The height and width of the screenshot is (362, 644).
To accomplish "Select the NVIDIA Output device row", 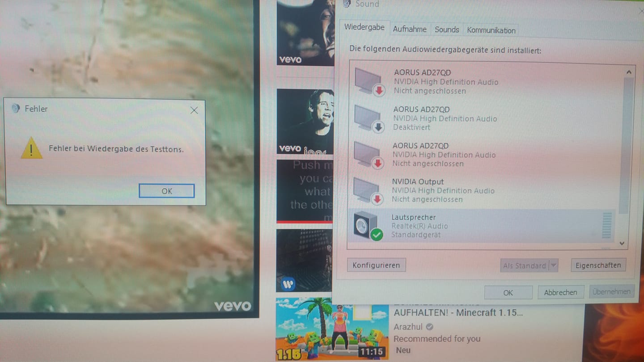I will [483, 190].
